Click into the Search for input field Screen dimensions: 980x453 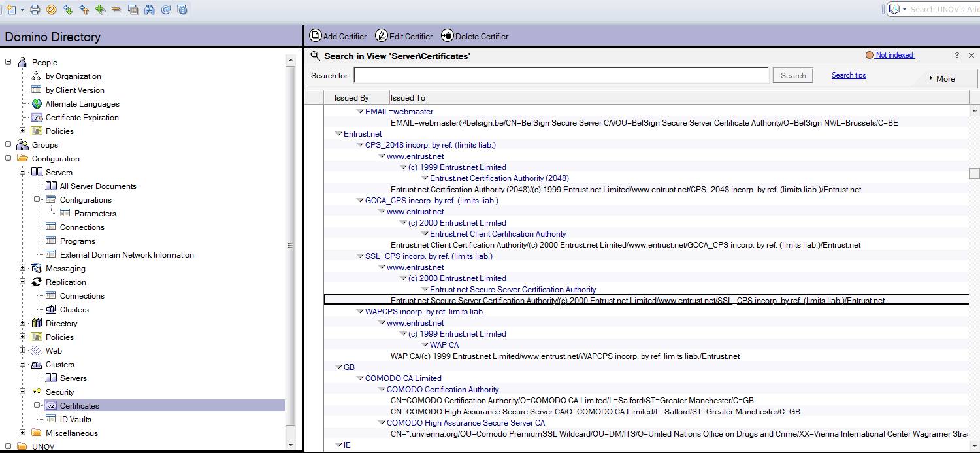[x=561, y=75]
